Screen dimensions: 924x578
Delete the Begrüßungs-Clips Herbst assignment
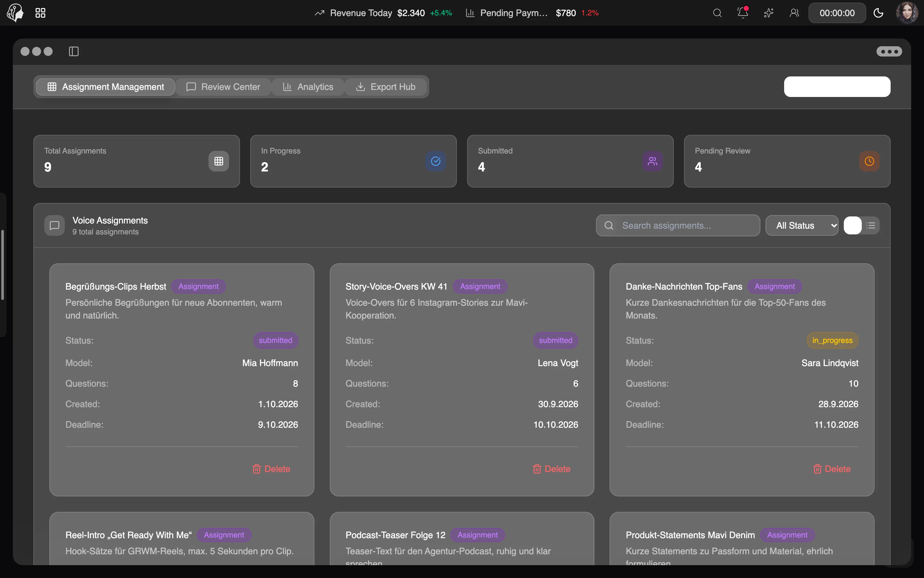[x=271, y=469]
